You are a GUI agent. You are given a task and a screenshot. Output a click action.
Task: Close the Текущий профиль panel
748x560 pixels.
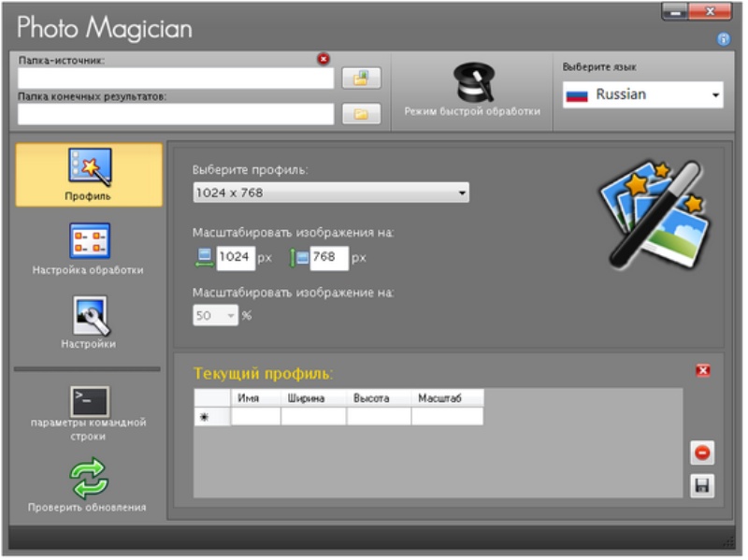703,371
